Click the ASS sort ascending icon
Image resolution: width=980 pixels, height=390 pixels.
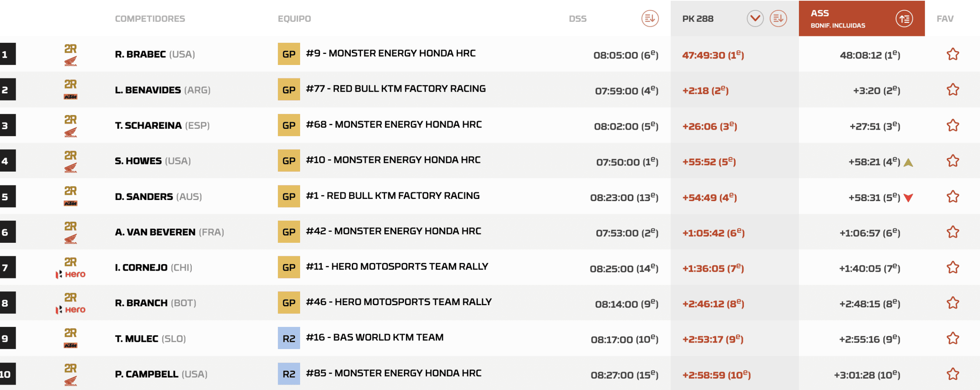click(x=904, y=19)
